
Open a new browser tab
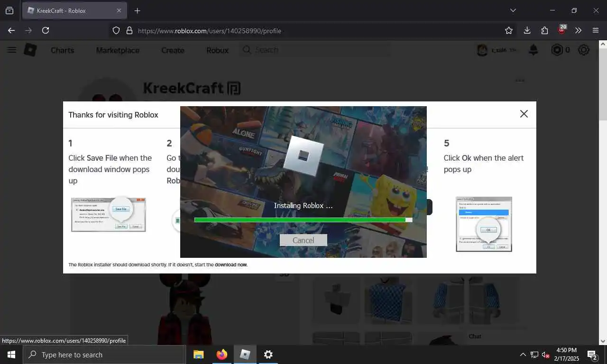pos(137,10)
